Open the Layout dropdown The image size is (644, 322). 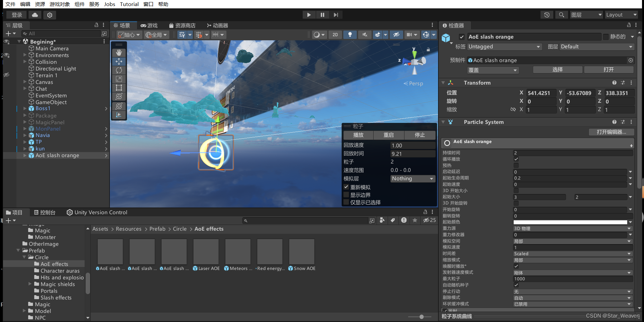(621, 15)
